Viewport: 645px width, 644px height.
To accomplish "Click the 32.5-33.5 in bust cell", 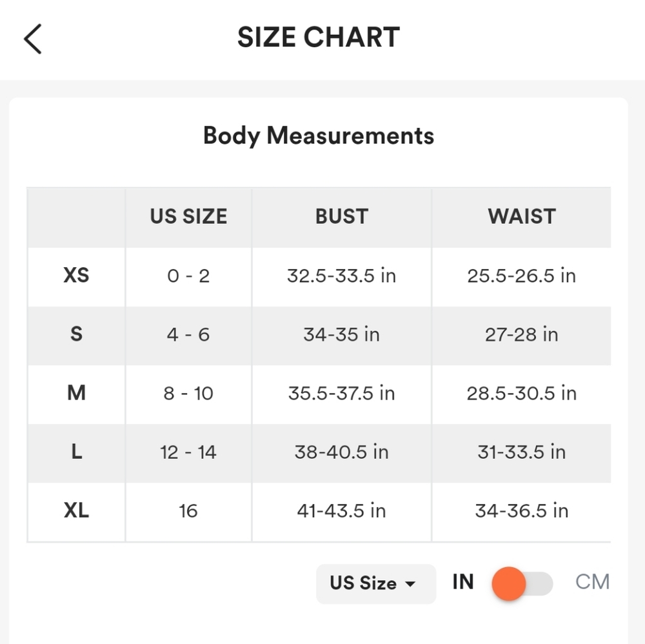I will pyautogui.click(x=341, y=276).
